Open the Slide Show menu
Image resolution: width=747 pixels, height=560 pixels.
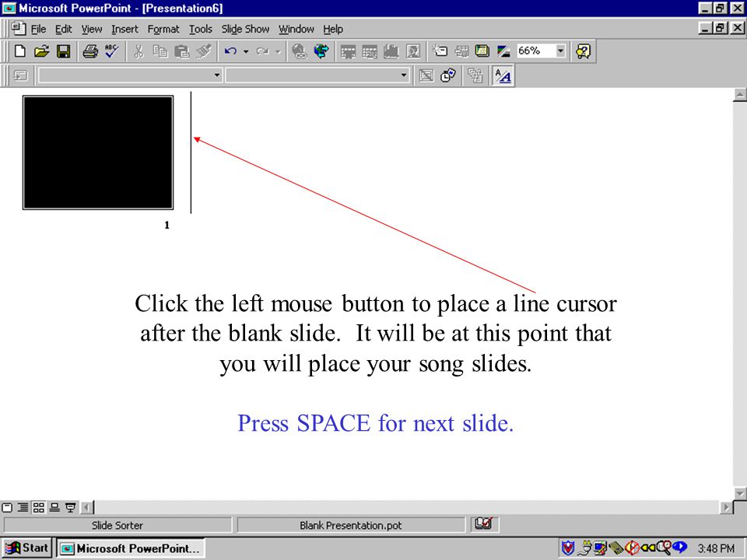coord(245,29)
